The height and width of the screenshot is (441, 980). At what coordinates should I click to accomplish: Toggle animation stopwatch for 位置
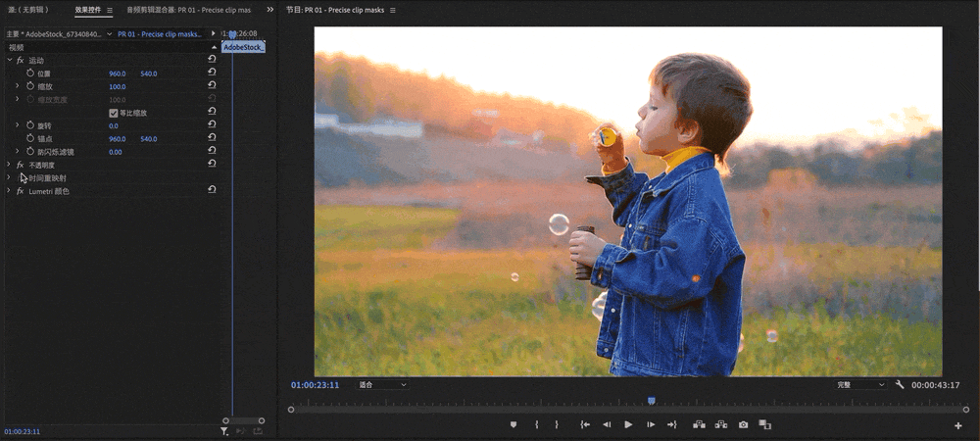30,73
